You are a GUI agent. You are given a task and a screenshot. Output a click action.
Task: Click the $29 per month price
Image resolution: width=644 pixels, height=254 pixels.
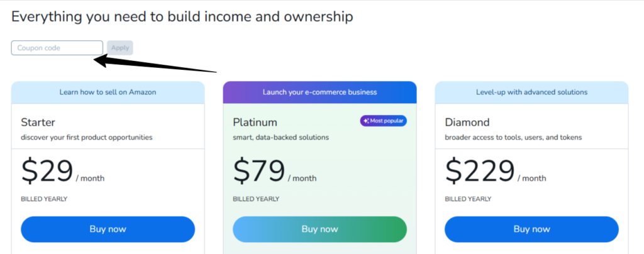tap(62, 171)
